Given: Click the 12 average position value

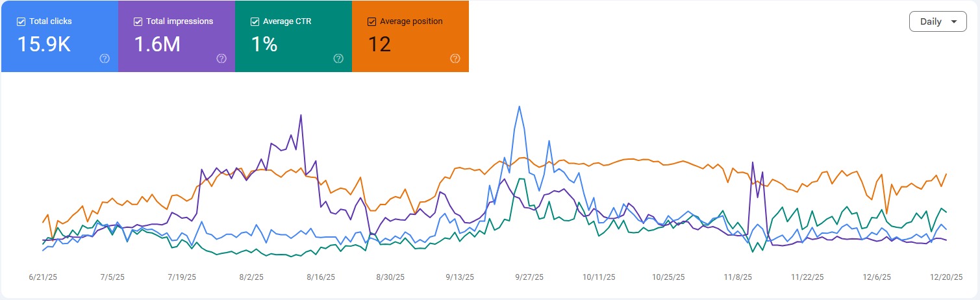Looking at the screenshot, I should (x=379, y=44).
